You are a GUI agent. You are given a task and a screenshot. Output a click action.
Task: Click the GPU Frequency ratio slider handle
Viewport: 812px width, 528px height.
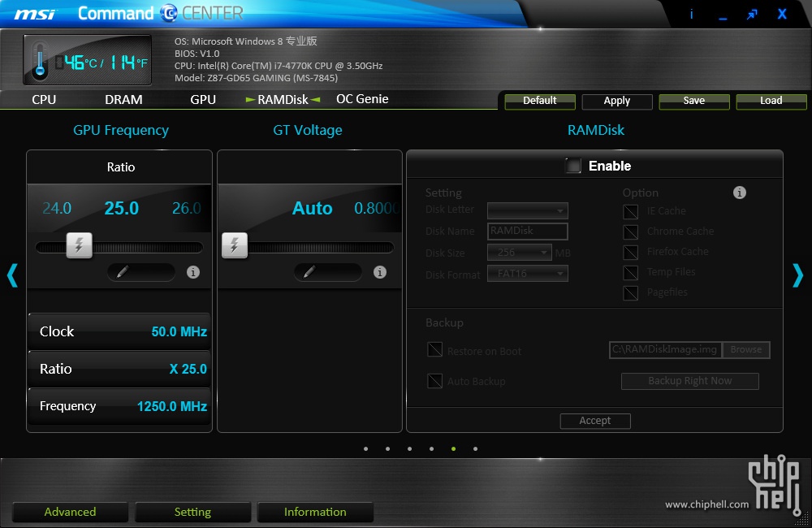click(80, 245)
